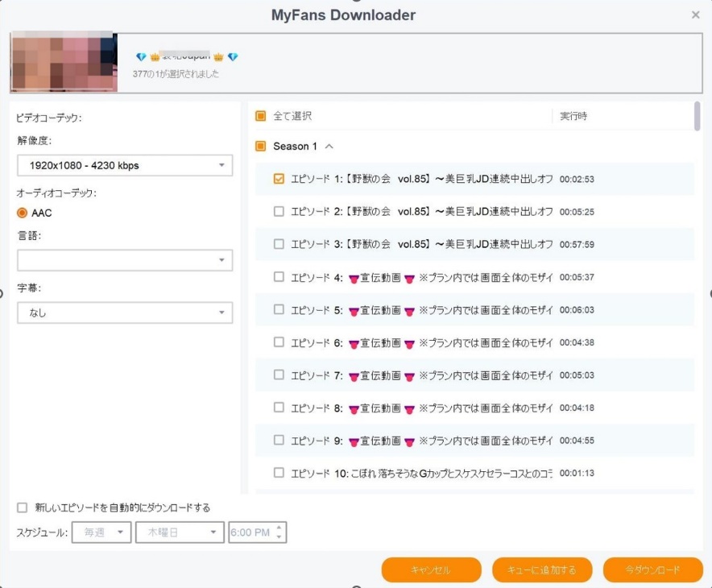This screenshot has height=588, width=712.
Task: Check the Episode 10 checkbox
Action: pyautogui.click(x=279, y=473)
